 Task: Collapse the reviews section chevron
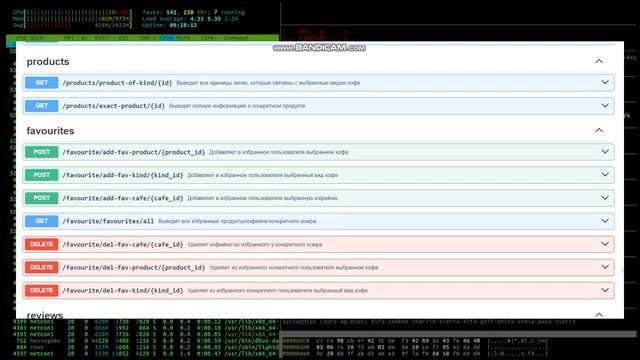click(599, 315)
